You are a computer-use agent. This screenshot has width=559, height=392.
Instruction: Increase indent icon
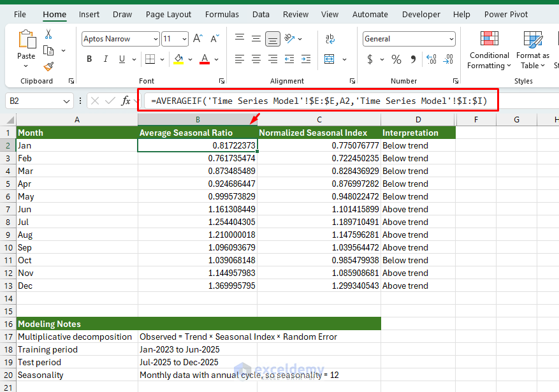pyautogui.click(x=306, y=59)
